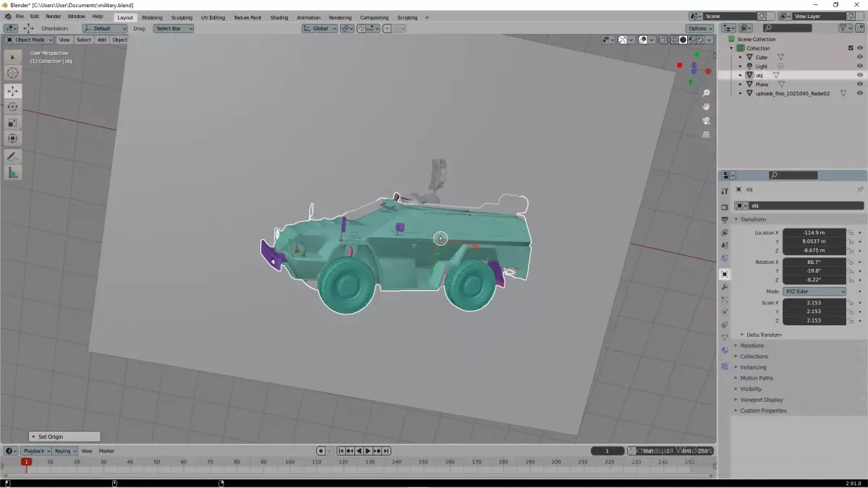Screen dimensions: 868x488
Task: Jump to the timeline start frame
Action: (341, 451)
